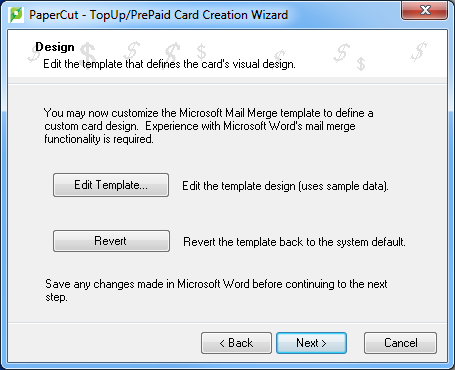Click the 'back to the system default' description

pyautogui.click(x=294, y=242)
